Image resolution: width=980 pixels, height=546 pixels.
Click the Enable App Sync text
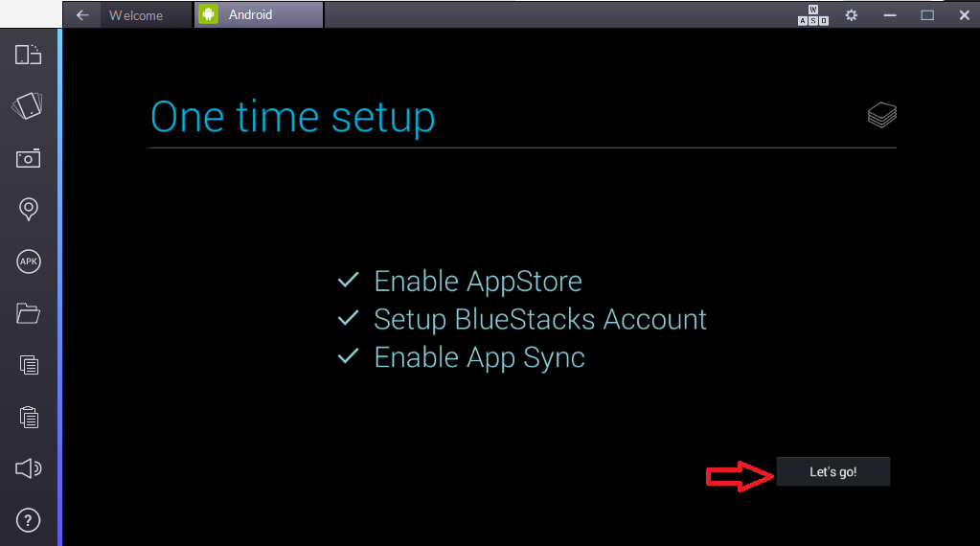click(x=479, y=357)
